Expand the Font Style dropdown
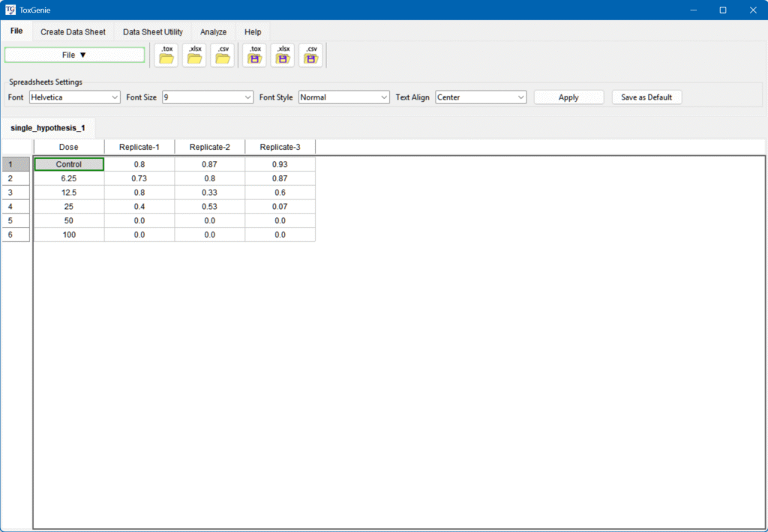 343,97
